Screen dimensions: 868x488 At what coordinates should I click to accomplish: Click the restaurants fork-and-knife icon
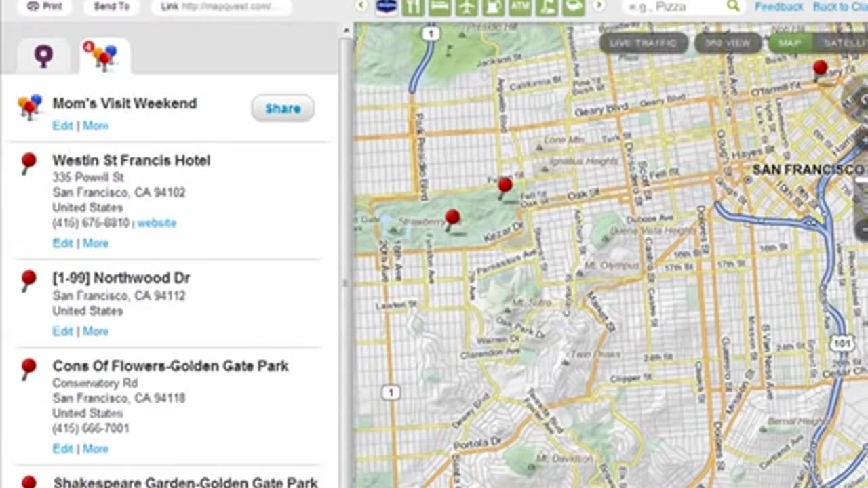(x=413, y=7)
